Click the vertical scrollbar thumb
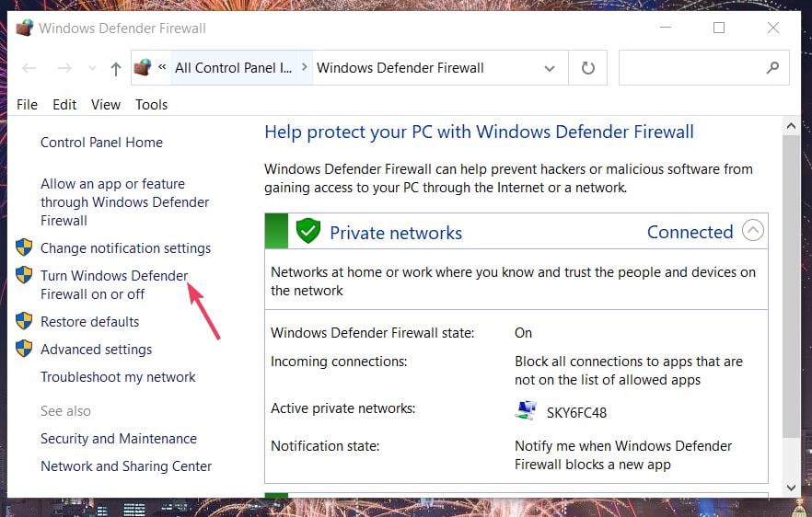The image size is (812, 517). (x=791, y=287)
